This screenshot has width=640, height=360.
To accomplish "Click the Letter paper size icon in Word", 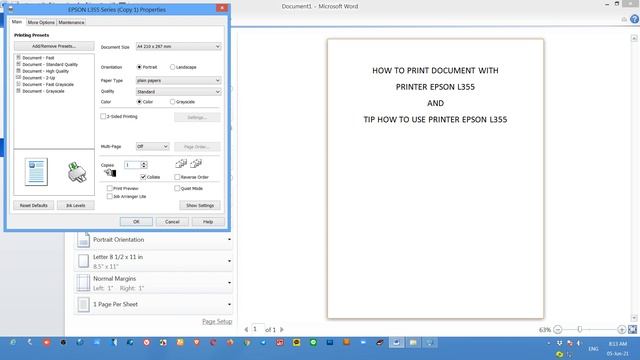I will coord(83,261).
